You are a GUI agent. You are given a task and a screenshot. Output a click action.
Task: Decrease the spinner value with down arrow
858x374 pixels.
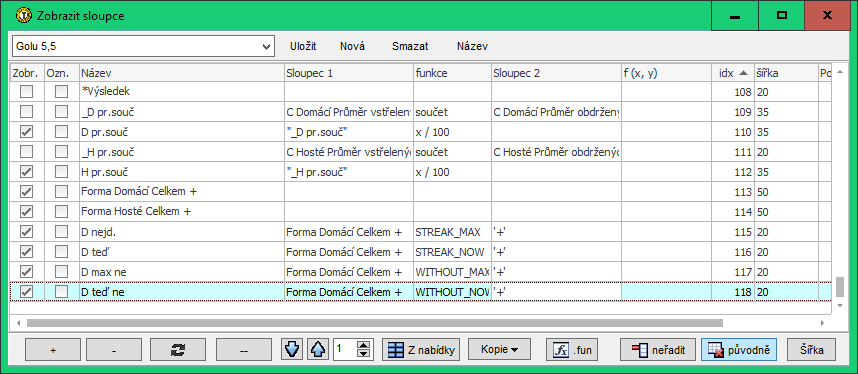coord(364,354)
